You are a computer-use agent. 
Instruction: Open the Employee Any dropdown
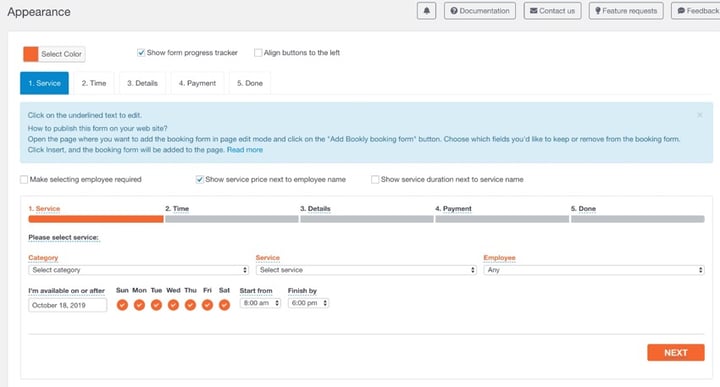[594, 270]
